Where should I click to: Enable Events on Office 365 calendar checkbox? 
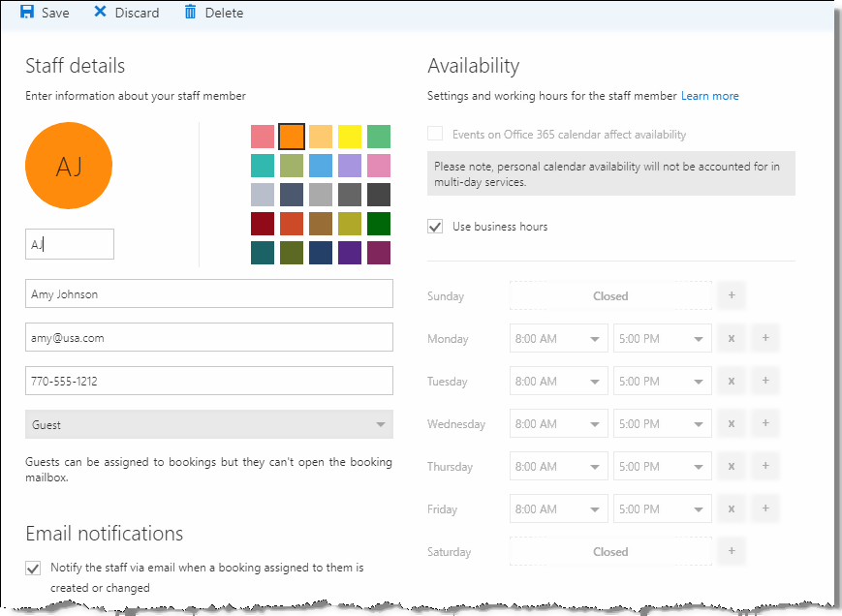434,134
